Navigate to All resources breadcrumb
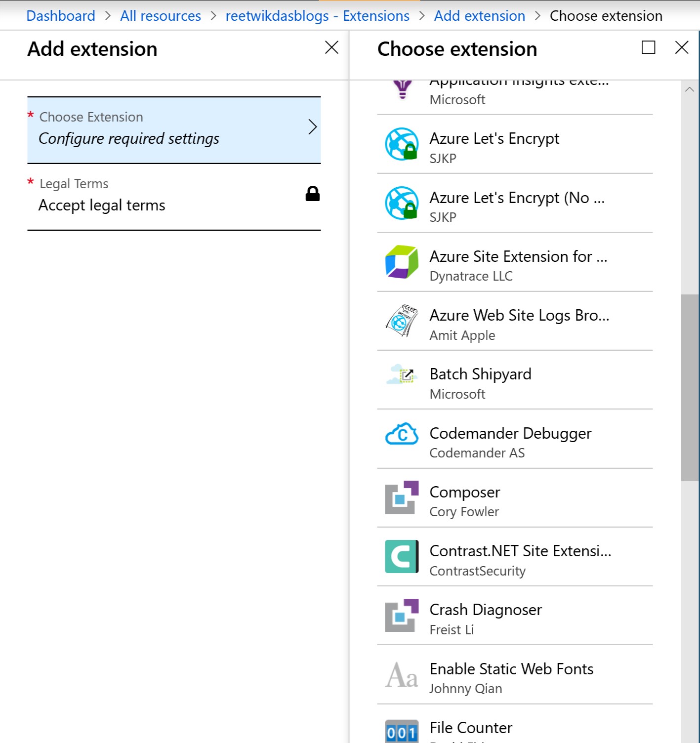This screenshot has height=743, width=700. pyautogui.click(x=161, y=16)
